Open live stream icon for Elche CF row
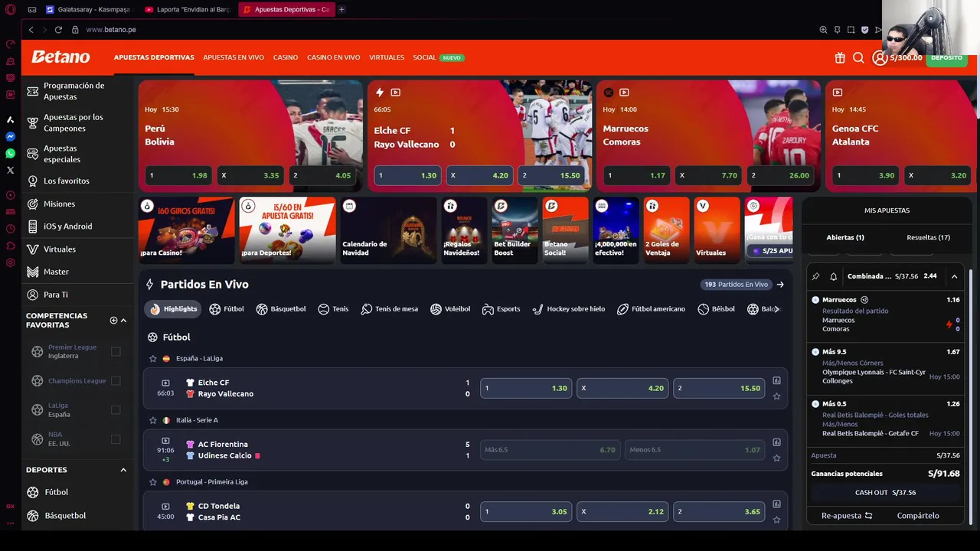The image size is (980, 551). click(165, 383)
